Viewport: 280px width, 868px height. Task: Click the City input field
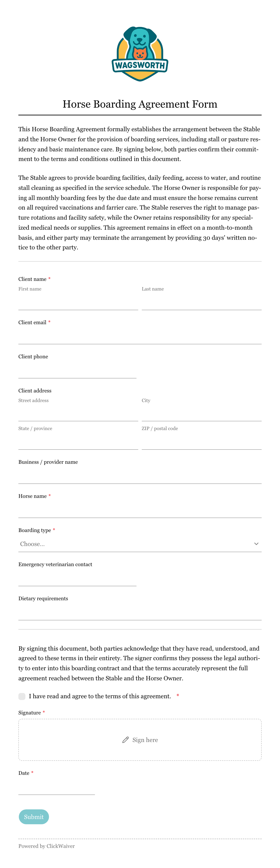click(201, 413)
